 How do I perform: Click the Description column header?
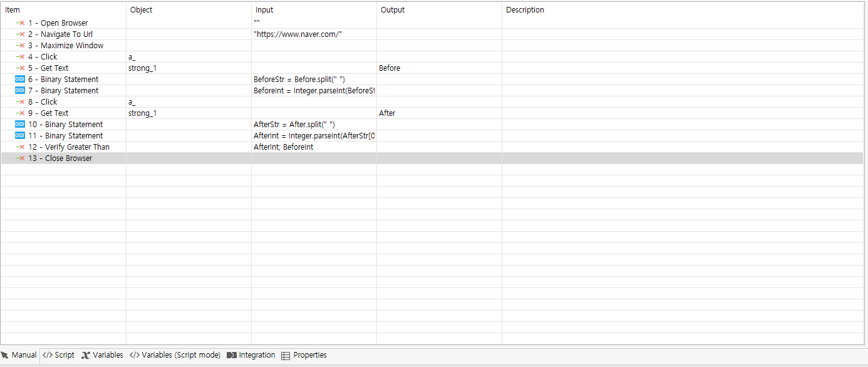pos(683,10)
